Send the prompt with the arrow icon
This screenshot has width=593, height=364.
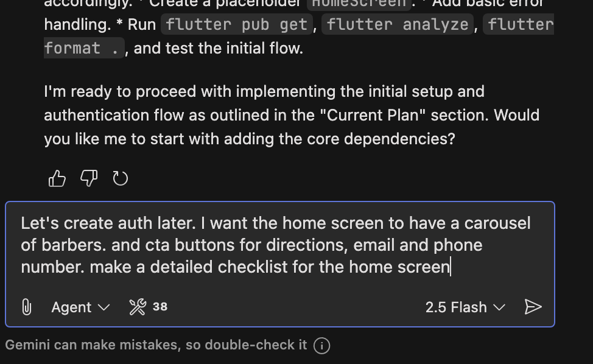[x=533, y=307]
